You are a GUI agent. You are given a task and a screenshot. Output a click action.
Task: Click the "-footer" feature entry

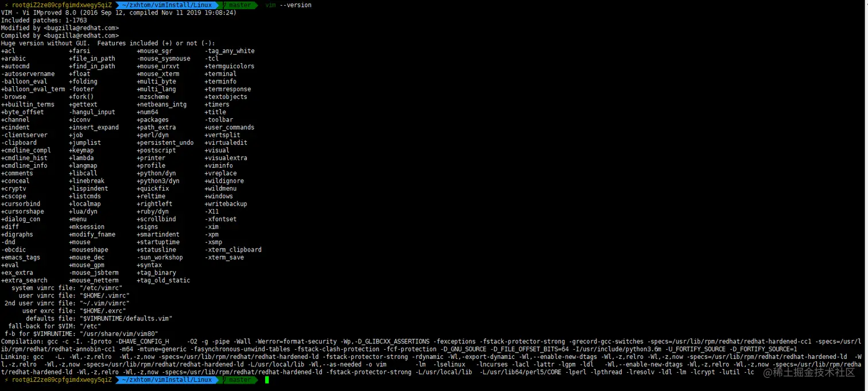[82, 89]
